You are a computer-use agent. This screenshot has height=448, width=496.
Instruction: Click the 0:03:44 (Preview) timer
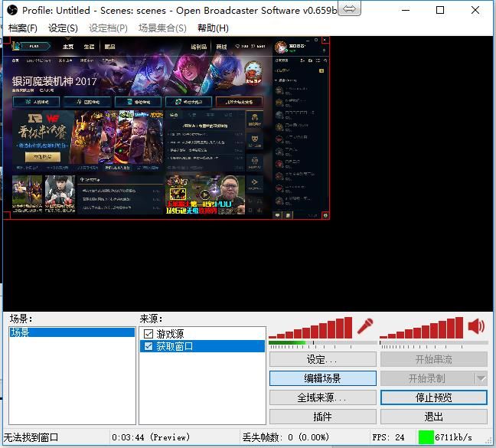tap(151, 437)
